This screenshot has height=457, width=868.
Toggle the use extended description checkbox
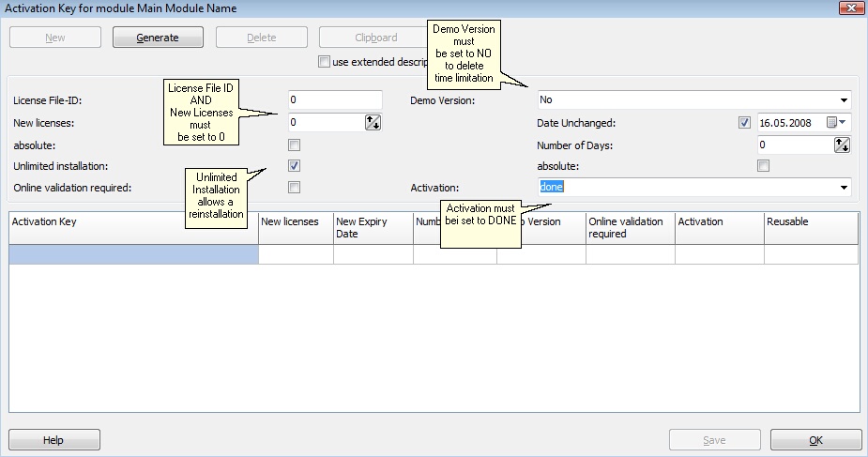(325, 62)
